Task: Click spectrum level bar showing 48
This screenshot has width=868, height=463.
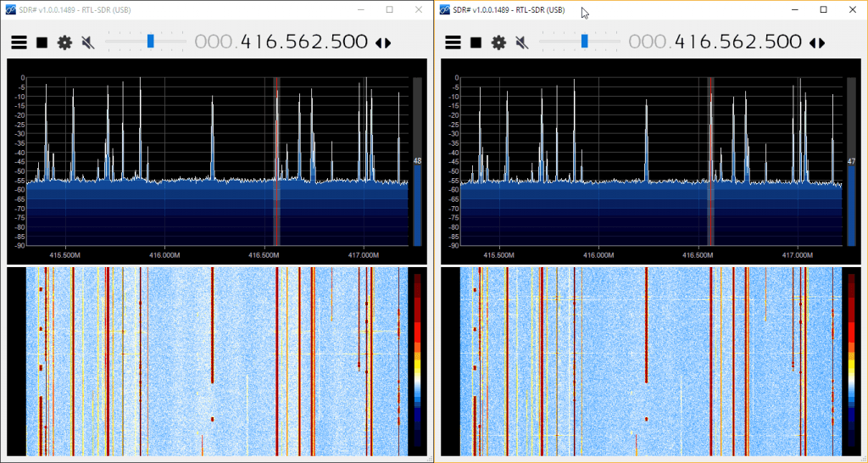Action: pos(416,204)
